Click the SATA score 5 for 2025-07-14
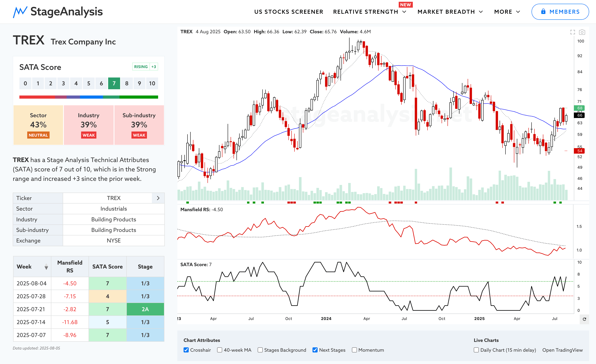The width and height of the screenshot is (596, 364). (107, 322)
